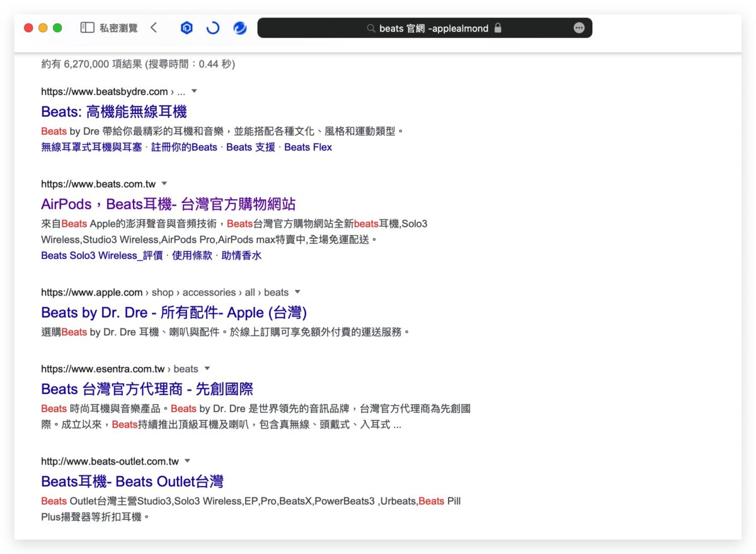Open the address bar ellipsis menu
This screenshot has height=554, width=756.
(x=579, y=28)
